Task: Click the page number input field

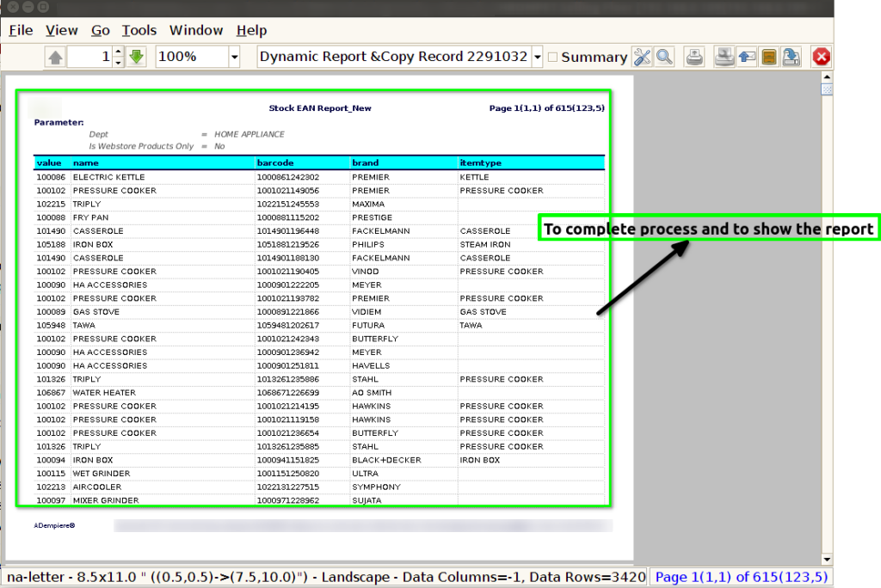Action: 89,57
